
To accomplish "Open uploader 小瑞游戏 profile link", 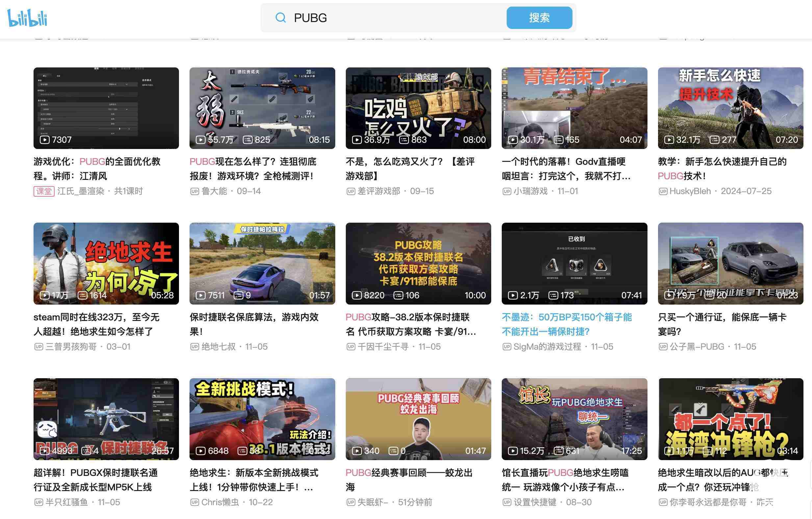I will [x=530, y=191].
